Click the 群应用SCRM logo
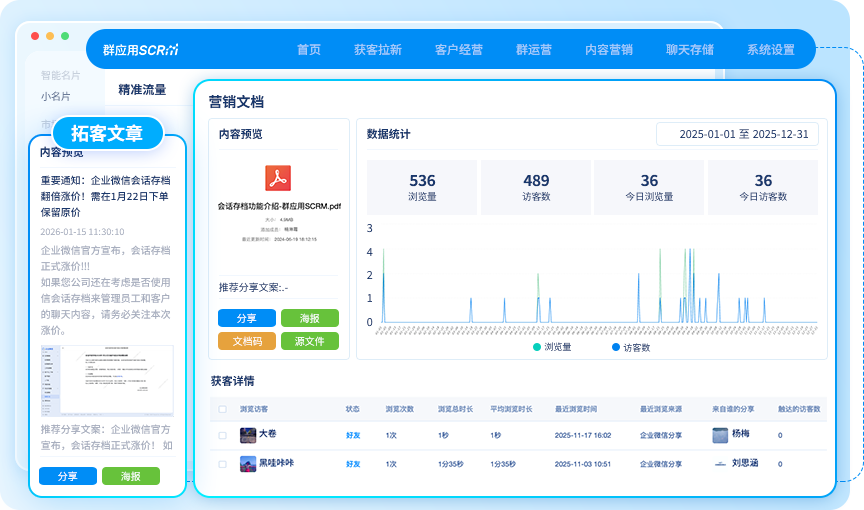The width and height of the screenshot is (864, 510). tap(141, 50)
